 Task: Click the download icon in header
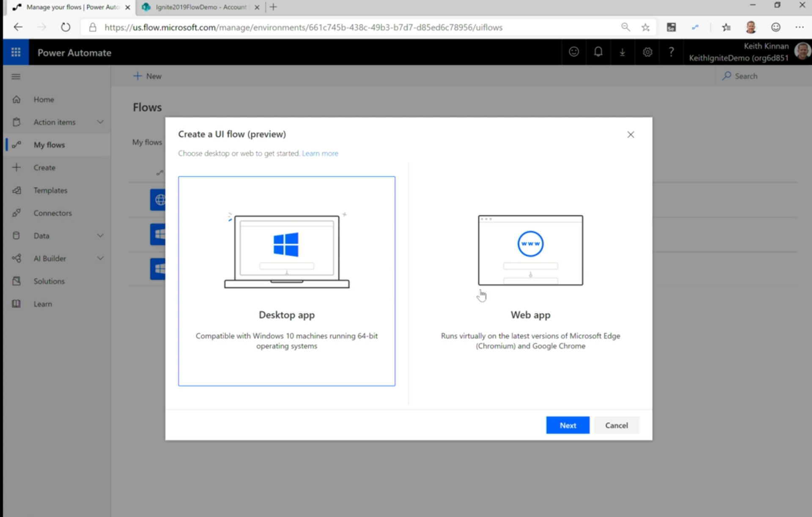point(623,52)
